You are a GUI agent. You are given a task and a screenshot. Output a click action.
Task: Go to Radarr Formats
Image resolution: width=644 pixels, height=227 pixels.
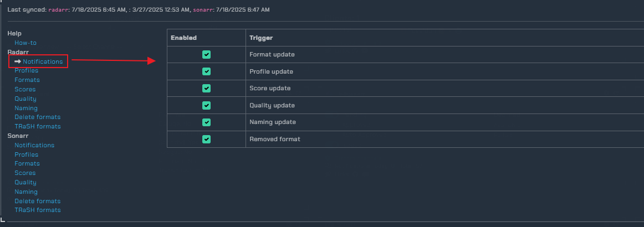[27, 80]
